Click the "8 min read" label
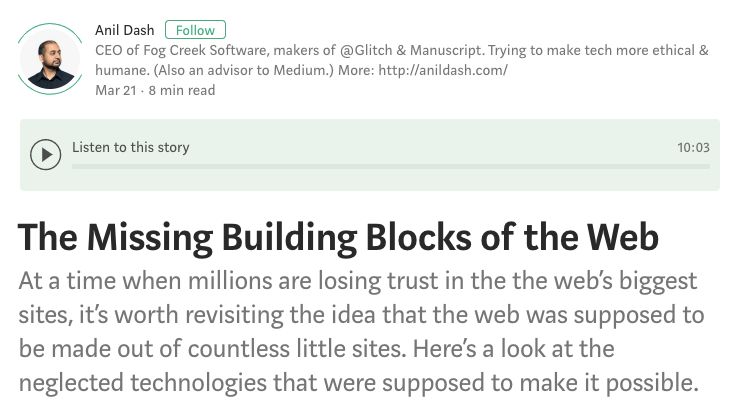Screen dimensions: 731x407 [184, 90]
